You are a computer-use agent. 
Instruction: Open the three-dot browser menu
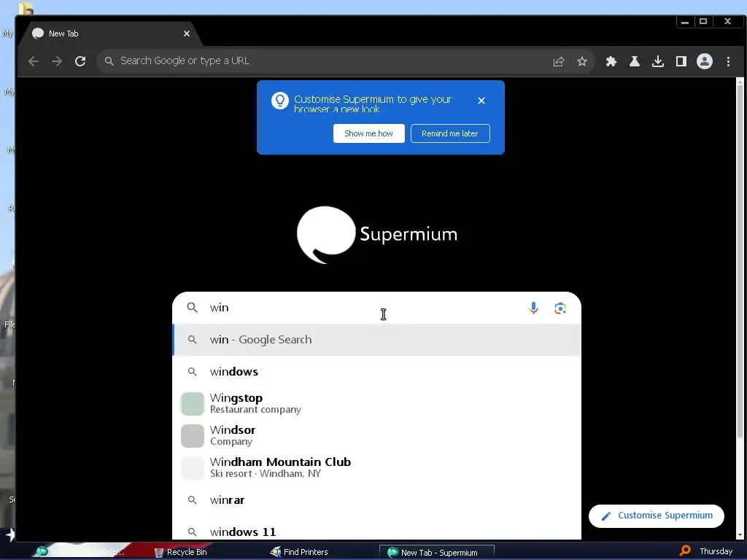point(728,61)
